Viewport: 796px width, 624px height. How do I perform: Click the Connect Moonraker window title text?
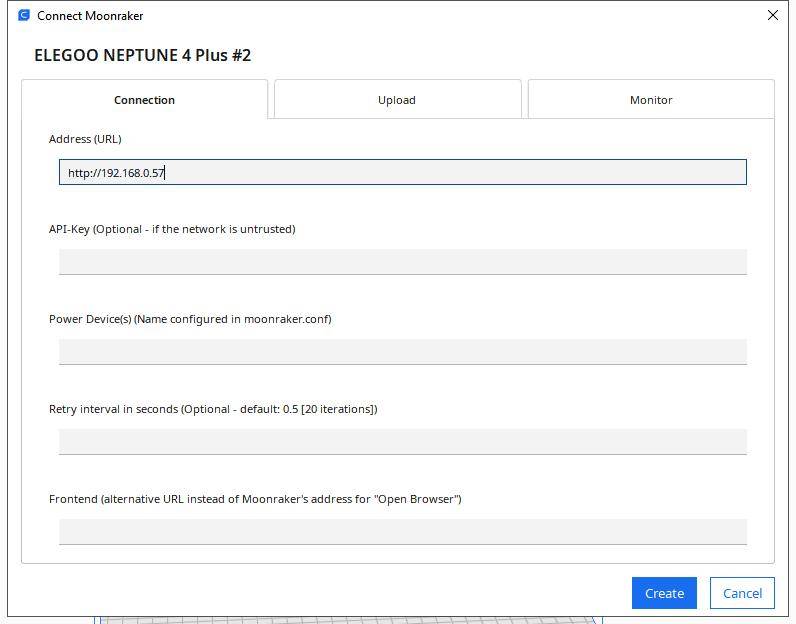click(x=90, y=16)
